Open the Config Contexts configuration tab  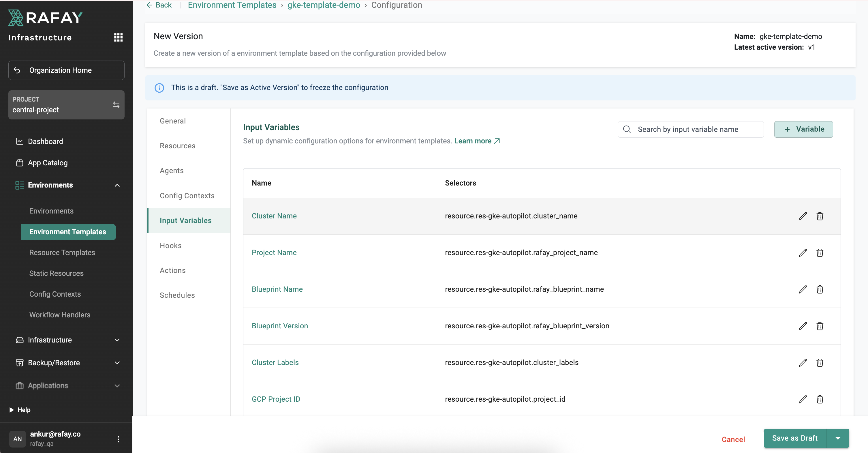[x=187, y=196]
